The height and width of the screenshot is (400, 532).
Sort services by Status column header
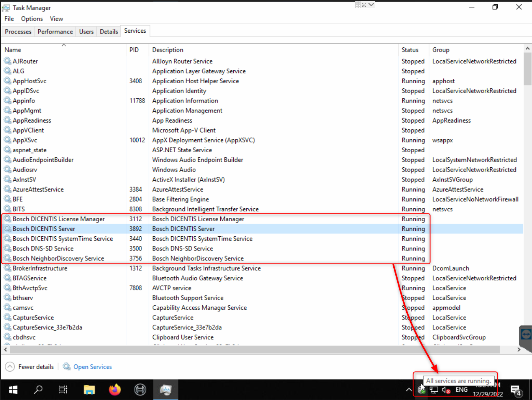410,50
